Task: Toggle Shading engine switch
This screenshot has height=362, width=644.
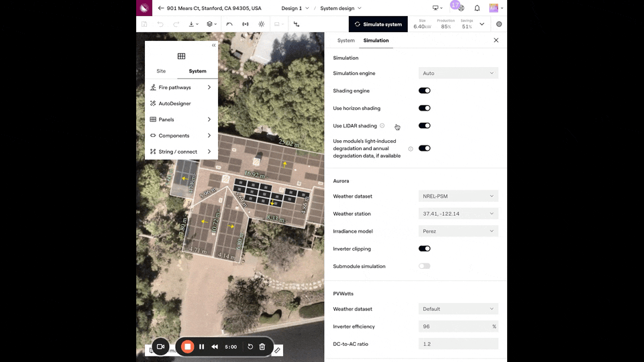Action: [x=424, y=90]
